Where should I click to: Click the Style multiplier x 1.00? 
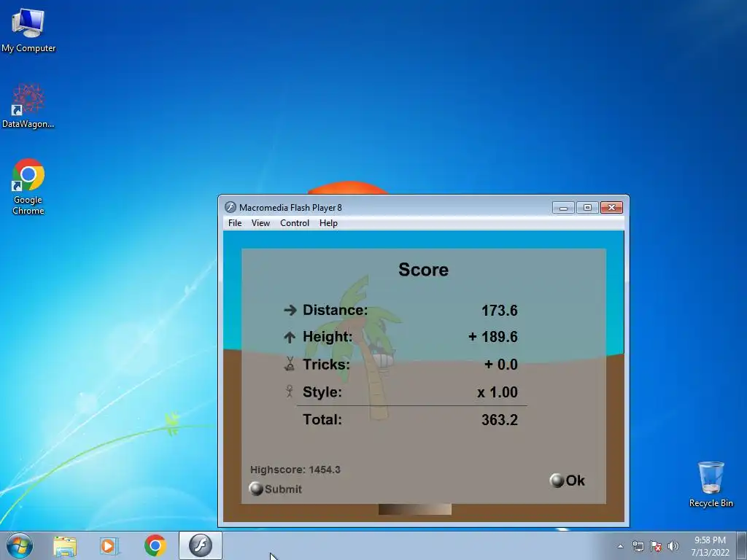[498, 392]
